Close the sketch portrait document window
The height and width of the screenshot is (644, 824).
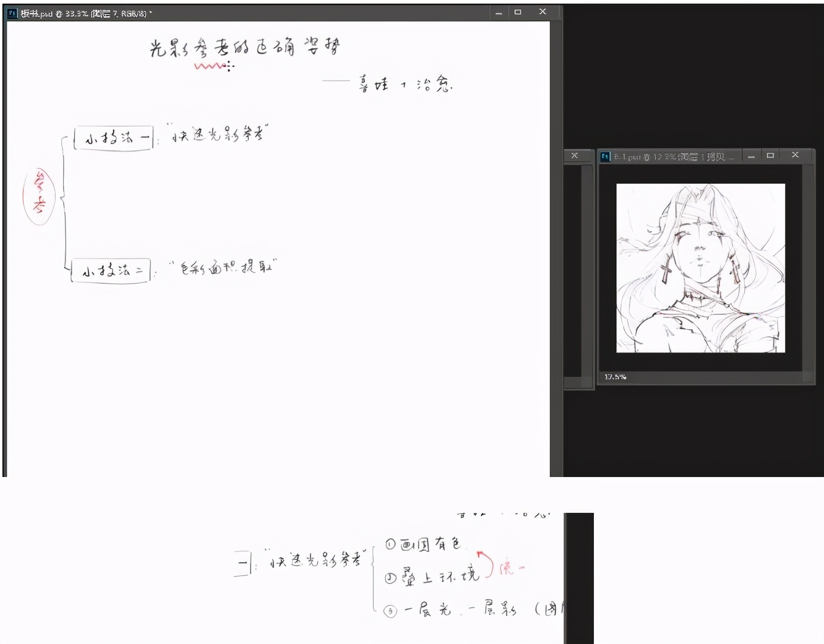point(795,155)
